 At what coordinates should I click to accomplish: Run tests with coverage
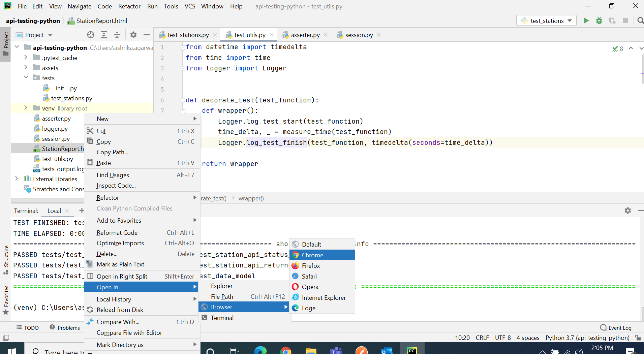click(x=613, y=21)
